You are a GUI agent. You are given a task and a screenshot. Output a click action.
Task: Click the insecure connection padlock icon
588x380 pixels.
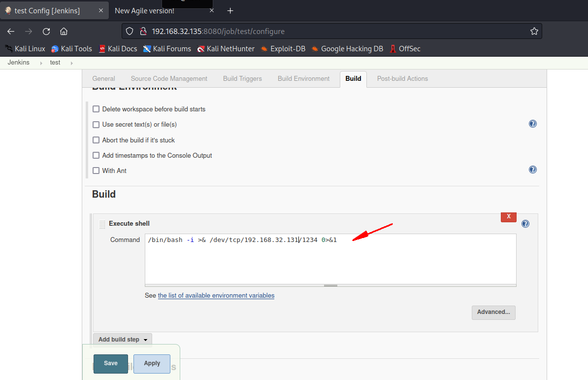tap(143, 31)
